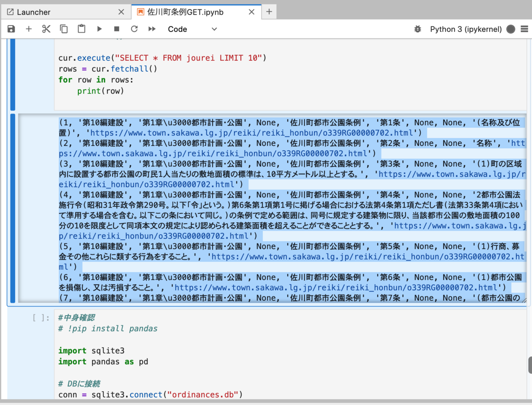Save the notebook with the floppy disk icon
The image size is (532, 405).
[x=12, y=29]
